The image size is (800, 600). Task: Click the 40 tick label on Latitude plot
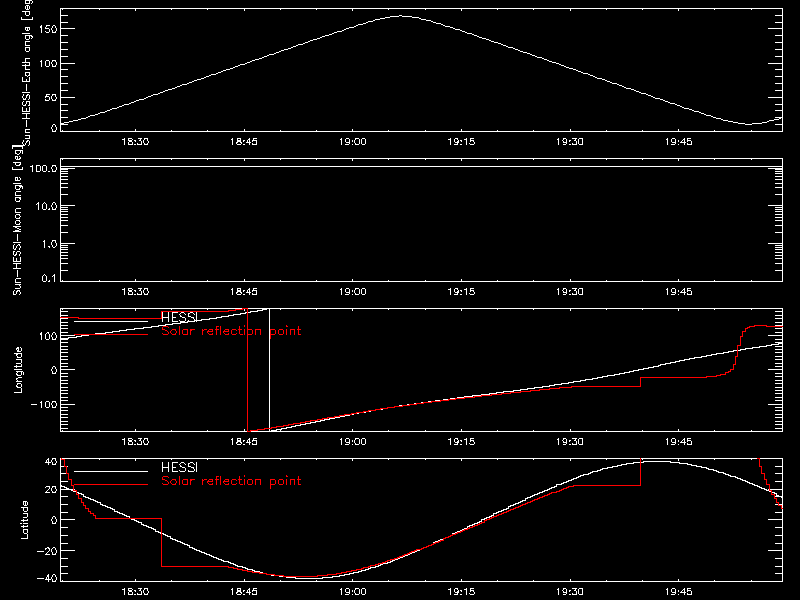click(51, 462)
